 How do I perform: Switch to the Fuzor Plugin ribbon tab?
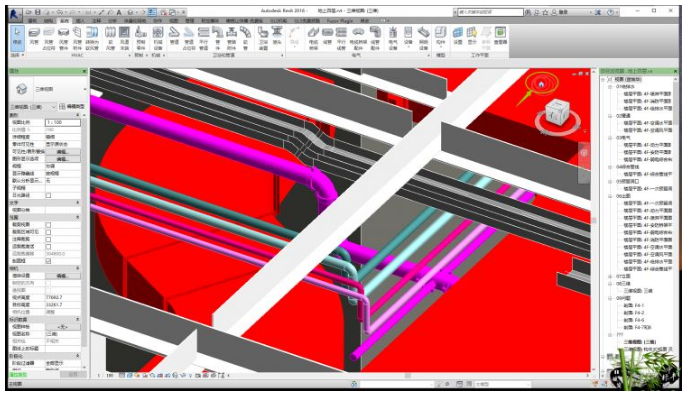pos(340,21)
